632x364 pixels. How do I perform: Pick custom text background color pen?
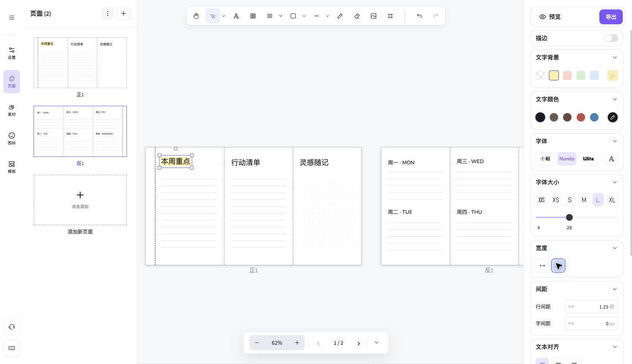(613, 75)
